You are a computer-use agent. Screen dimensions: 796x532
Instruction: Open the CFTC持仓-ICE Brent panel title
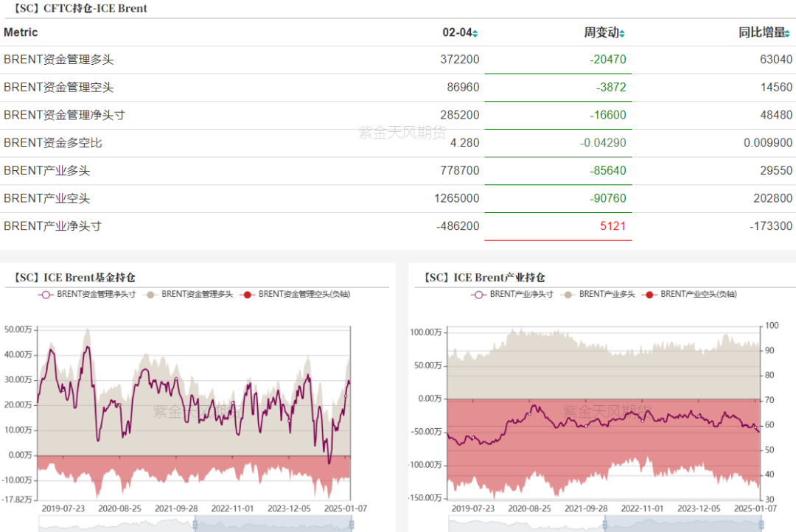click(76, 9)
